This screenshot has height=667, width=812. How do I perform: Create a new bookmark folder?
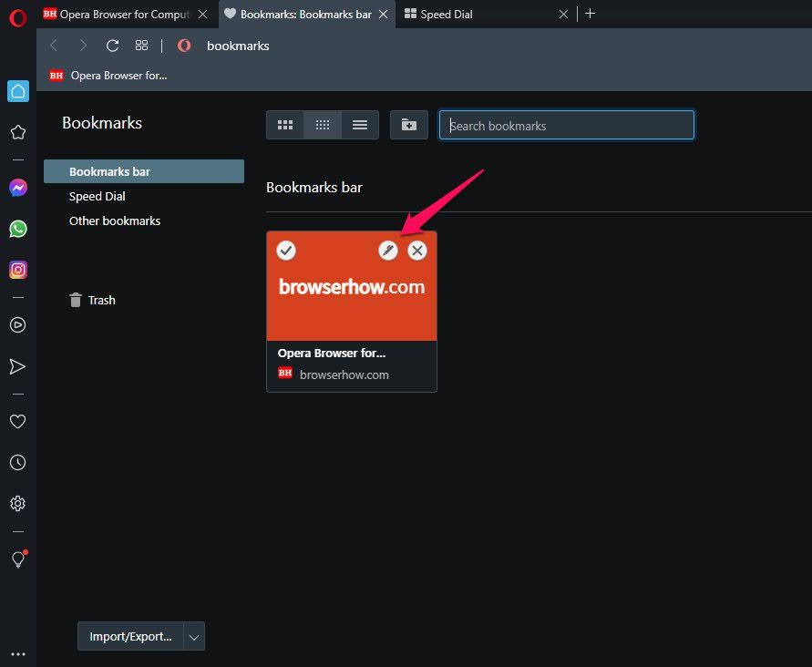408,125
